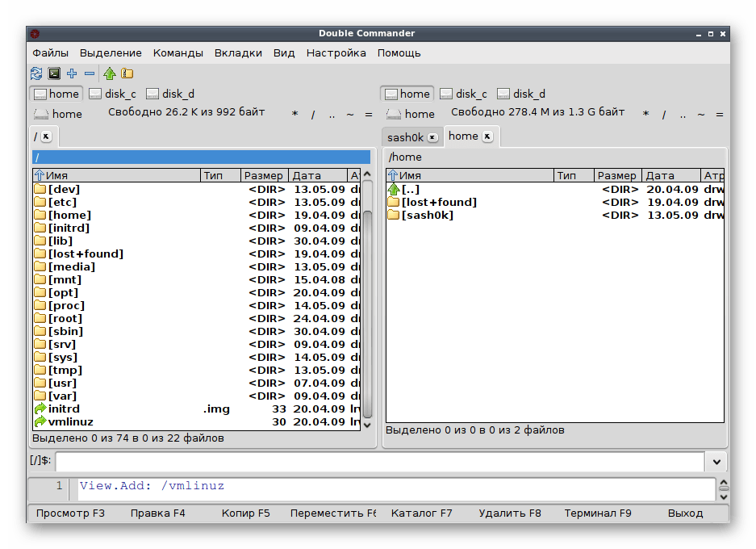Click the refresh icon in the toolbar
756x549 pixels.
coord(36,73)
